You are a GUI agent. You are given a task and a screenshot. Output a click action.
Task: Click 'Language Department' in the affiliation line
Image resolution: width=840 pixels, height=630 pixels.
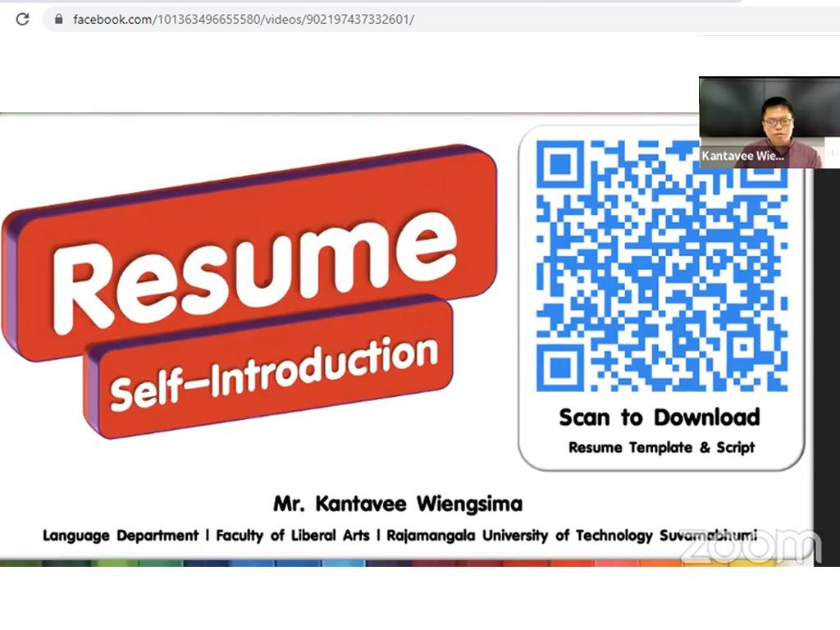[121, 536]
